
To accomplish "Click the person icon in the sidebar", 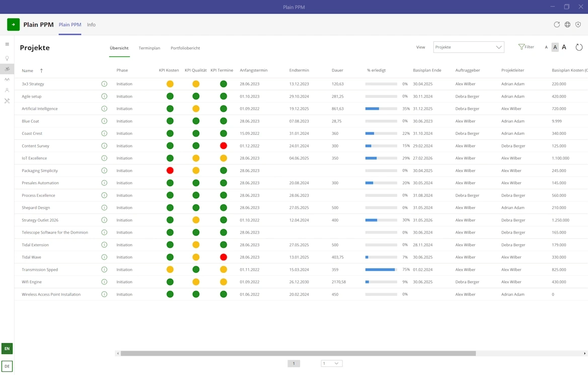I will (x=7, y=90).
